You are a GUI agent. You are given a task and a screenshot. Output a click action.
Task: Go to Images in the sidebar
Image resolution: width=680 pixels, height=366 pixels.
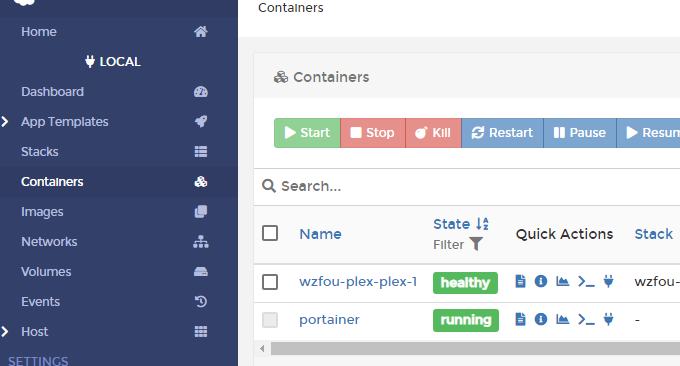tap(42, 212)
